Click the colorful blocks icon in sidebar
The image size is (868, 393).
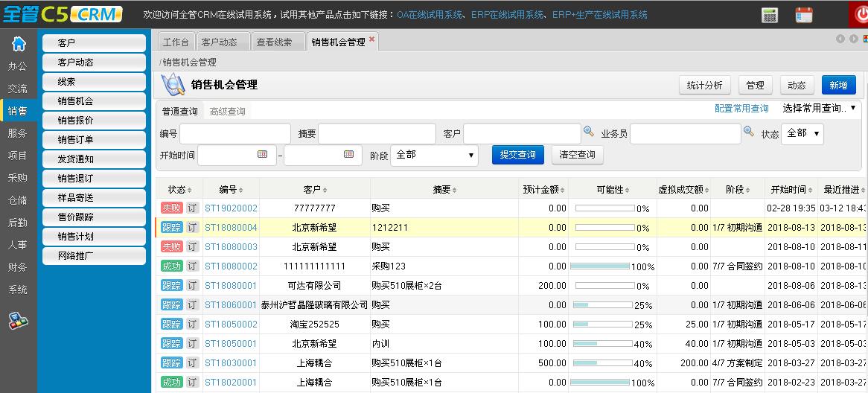[18, 321]
